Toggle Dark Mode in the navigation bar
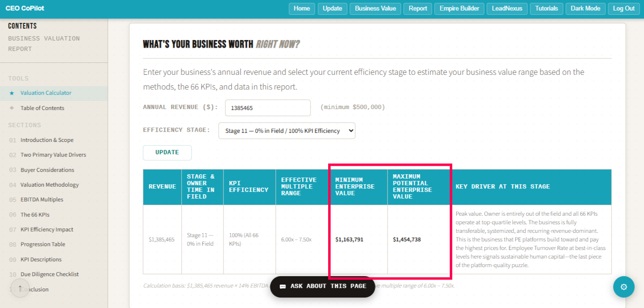This screenshot has height=308, width=644. pos(585,9)
